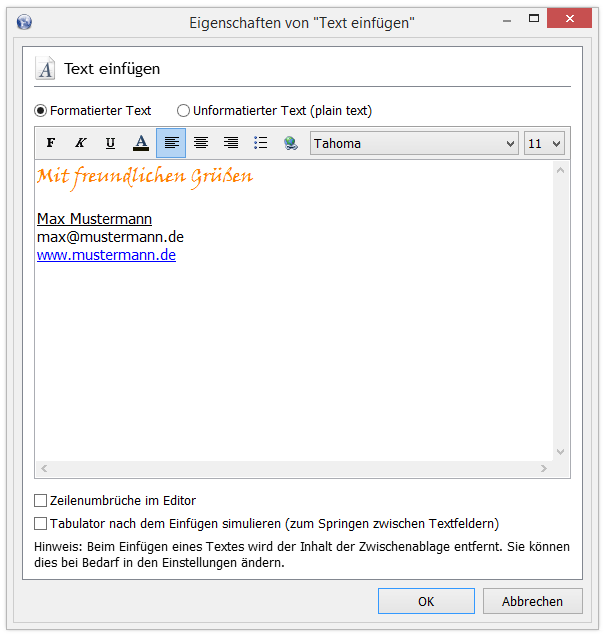
Task: Open the font color picker
Action: [141, 143]
